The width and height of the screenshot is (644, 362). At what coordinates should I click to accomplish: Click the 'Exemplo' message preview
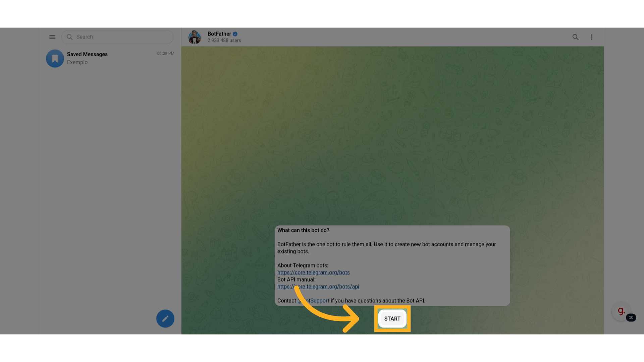pos(77,62)
